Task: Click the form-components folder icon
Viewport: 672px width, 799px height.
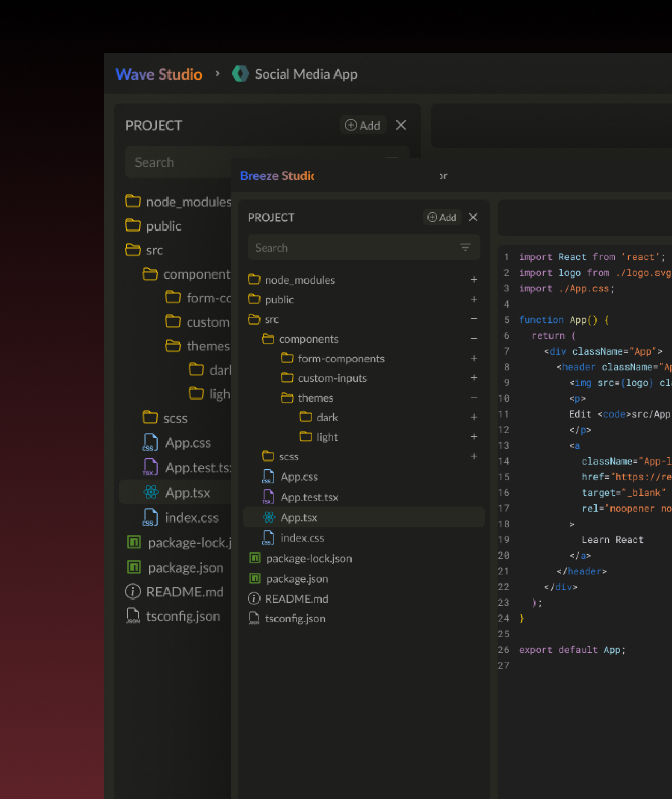Action: 287,358
